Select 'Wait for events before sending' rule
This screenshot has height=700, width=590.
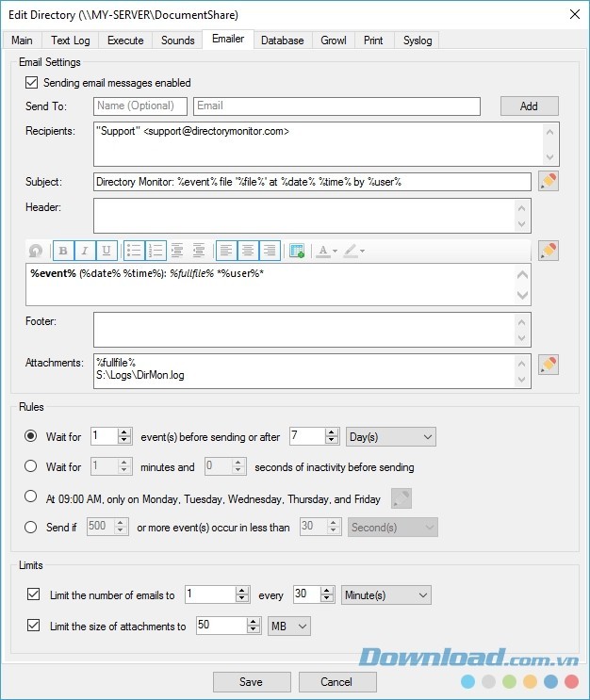[30, 435]
